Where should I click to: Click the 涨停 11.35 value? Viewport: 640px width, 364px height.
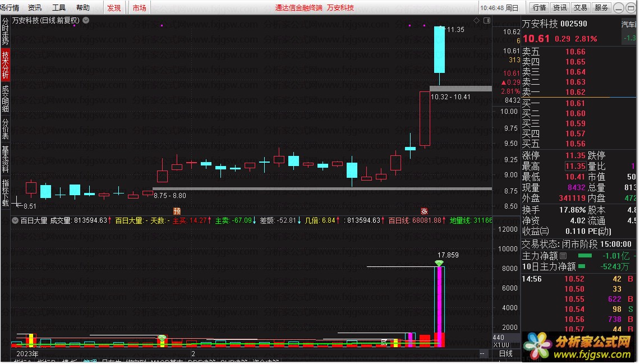tap(575, 155)
